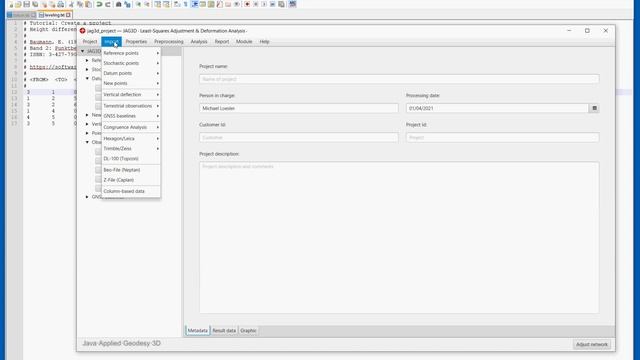Click the red Record macro icon in Notepad++
The width and height of the screenshot is (640, 360).
[x=247, y=4]
